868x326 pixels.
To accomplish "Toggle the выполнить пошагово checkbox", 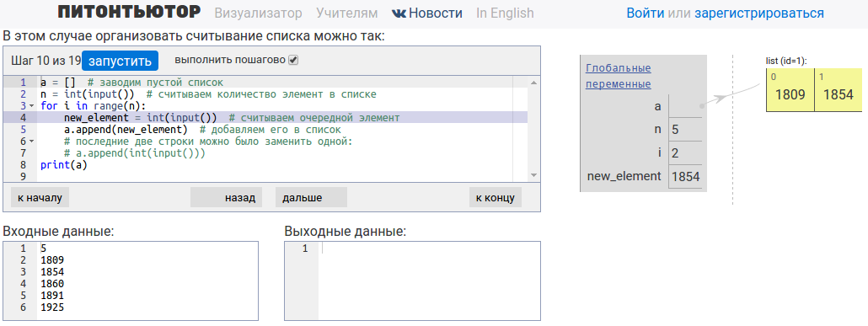I will tap(294, 60).
